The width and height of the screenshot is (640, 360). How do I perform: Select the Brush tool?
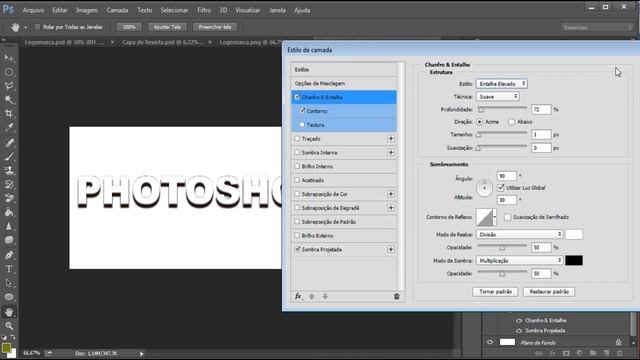9,156
